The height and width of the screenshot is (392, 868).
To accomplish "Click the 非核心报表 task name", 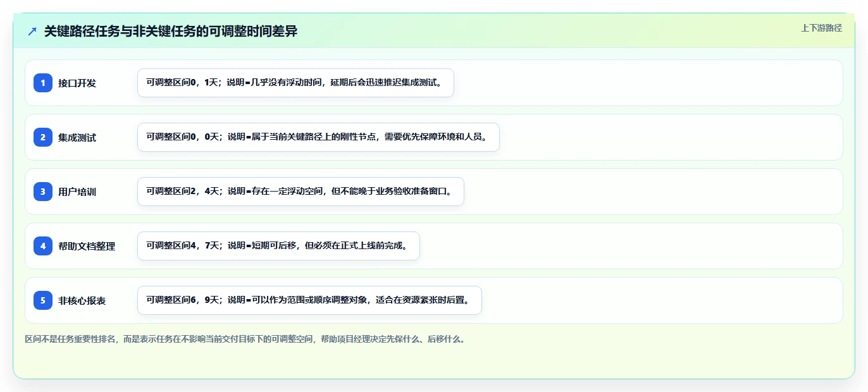I will (x=82, y=300).
